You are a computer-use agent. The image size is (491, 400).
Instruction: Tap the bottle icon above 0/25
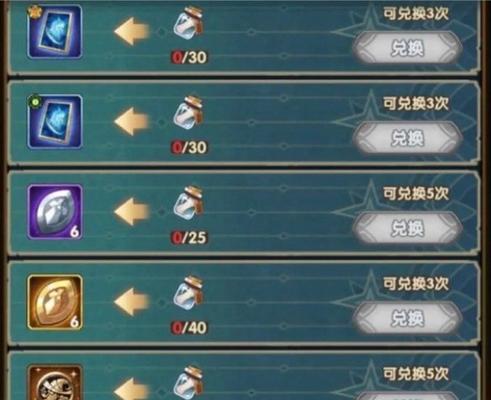click(x=189, y=202)
